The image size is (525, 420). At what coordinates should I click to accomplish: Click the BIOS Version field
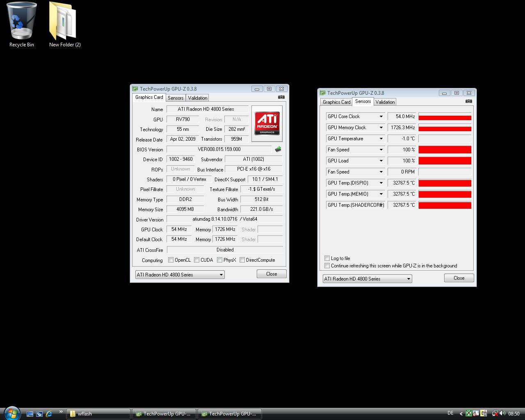point(219,149)
